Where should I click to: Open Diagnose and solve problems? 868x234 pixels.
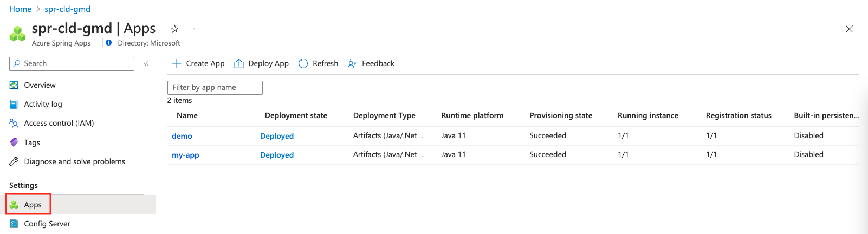[74, 161]
